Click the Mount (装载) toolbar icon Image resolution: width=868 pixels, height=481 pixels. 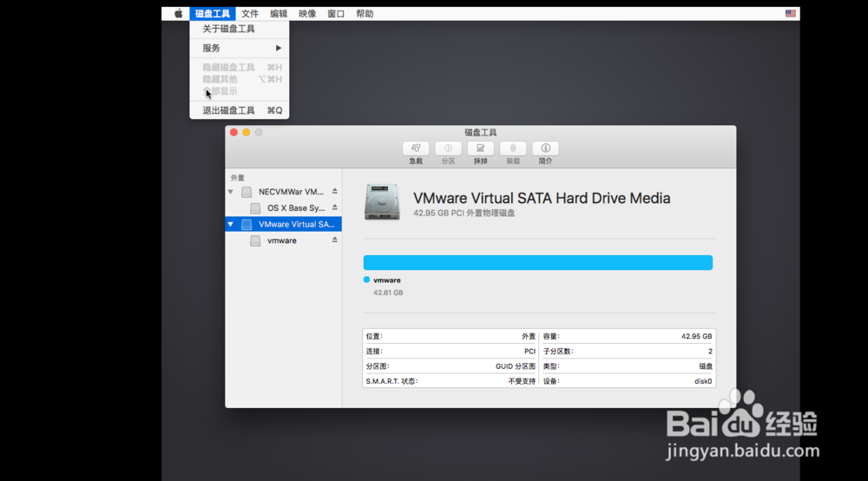(x=513, y=148)
